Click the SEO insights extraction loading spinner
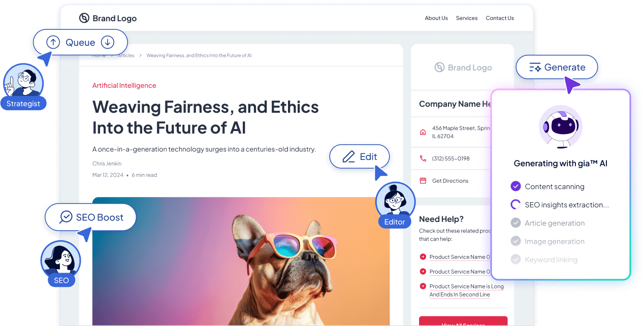This screenshot has height=326, width=644. (516, 205)
